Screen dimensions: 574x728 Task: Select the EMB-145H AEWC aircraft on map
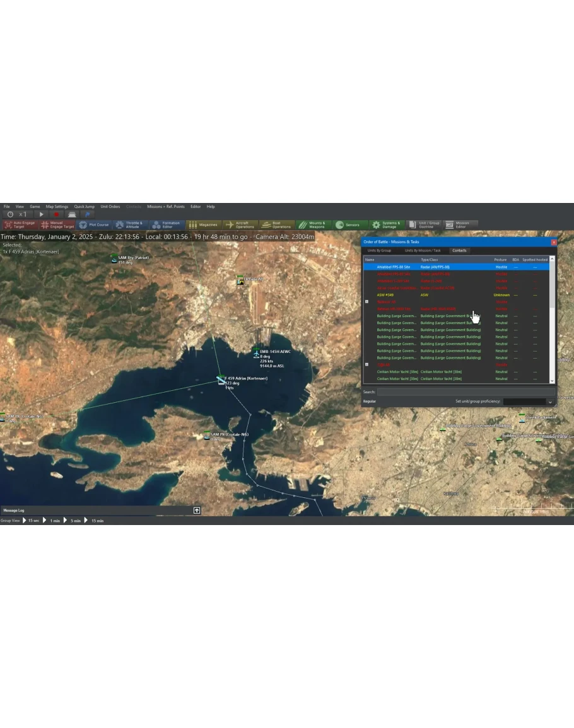[x=256, y=355]
